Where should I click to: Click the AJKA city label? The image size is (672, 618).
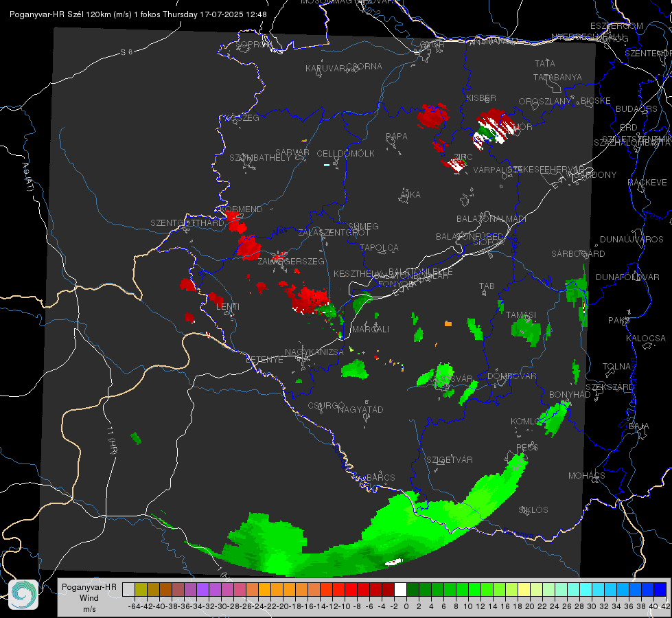point(410,194)
